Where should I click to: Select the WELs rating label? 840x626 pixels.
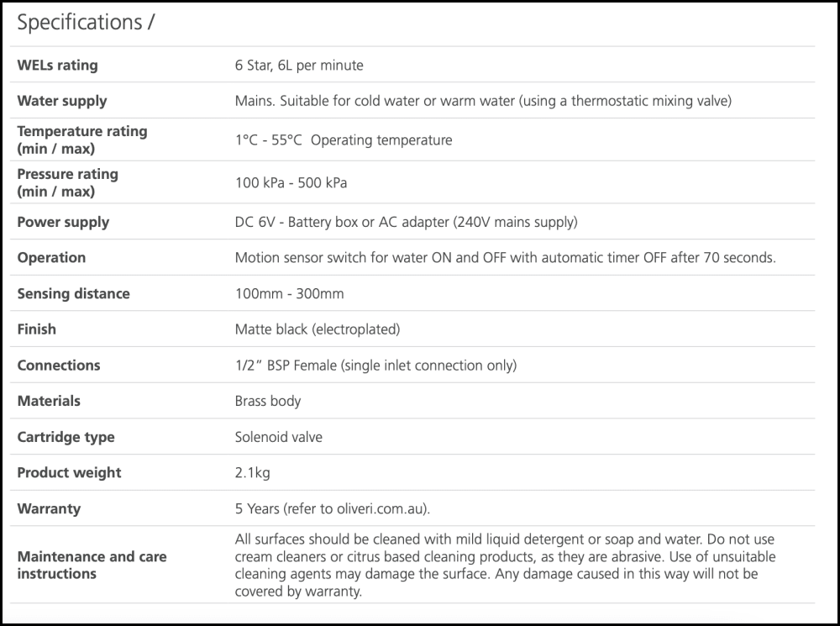57,65
